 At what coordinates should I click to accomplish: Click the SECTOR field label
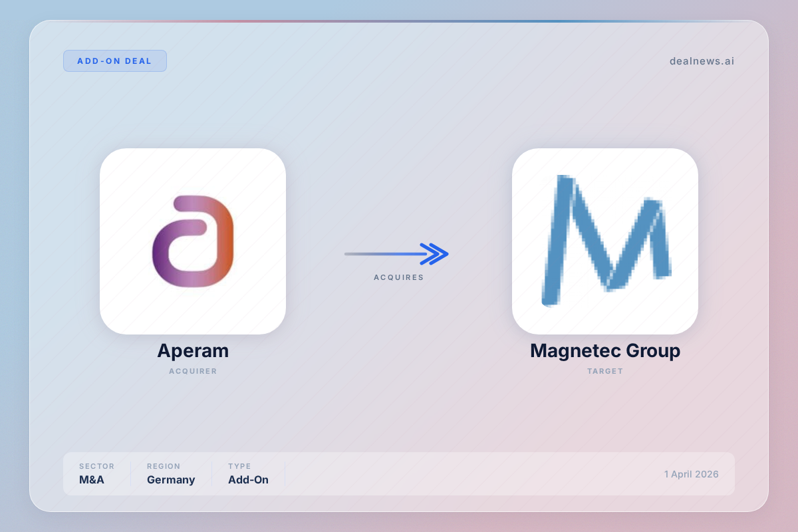[x=96, y=466]
